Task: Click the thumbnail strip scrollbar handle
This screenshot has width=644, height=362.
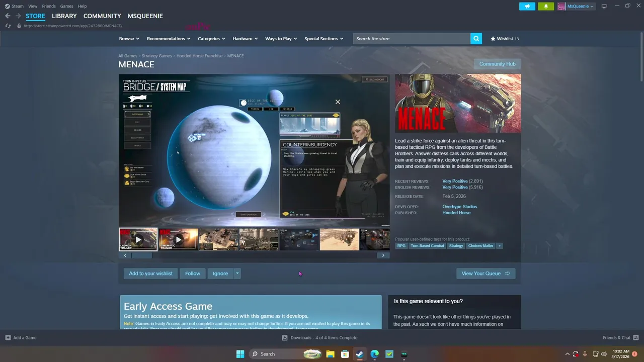Action: click(x=141, y=255)
